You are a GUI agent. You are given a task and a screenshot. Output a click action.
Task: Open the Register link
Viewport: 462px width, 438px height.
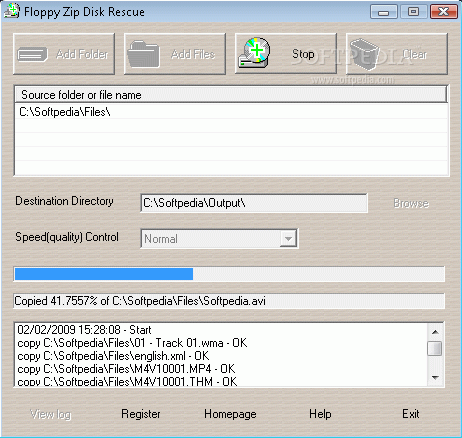(x=141, y=414)
